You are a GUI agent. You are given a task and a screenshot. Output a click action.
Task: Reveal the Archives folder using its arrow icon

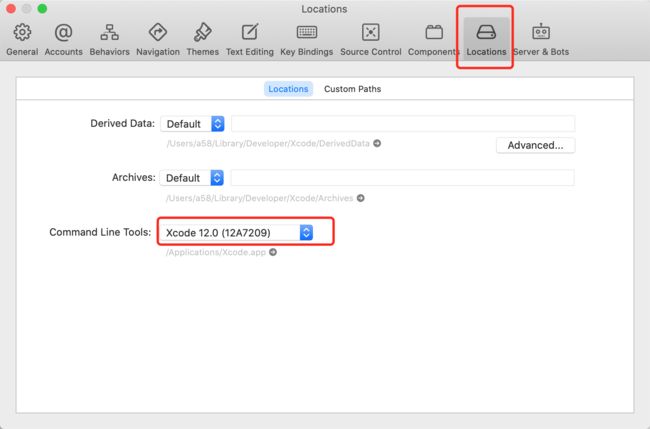coord(361,198)
